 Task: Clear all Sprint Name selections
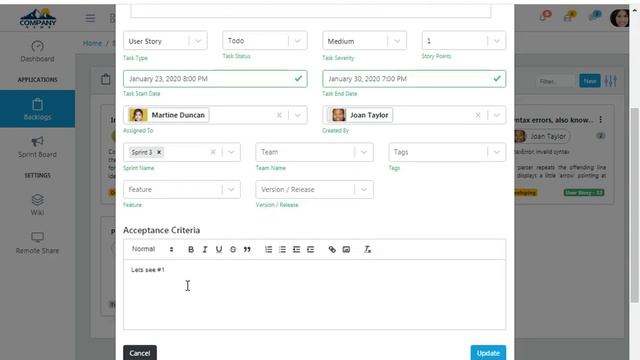[213, 152]
